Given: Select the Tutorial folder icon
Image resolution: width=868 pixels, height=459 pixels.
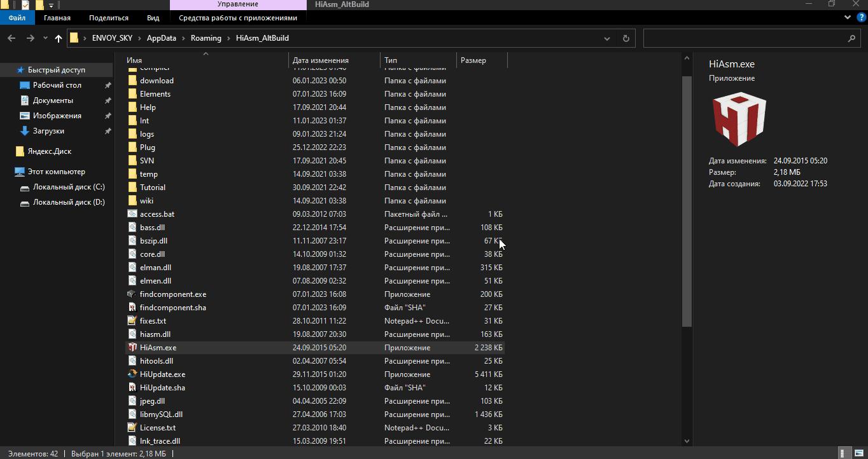Looking at the screenshot, I should click(x=132, y=188).
